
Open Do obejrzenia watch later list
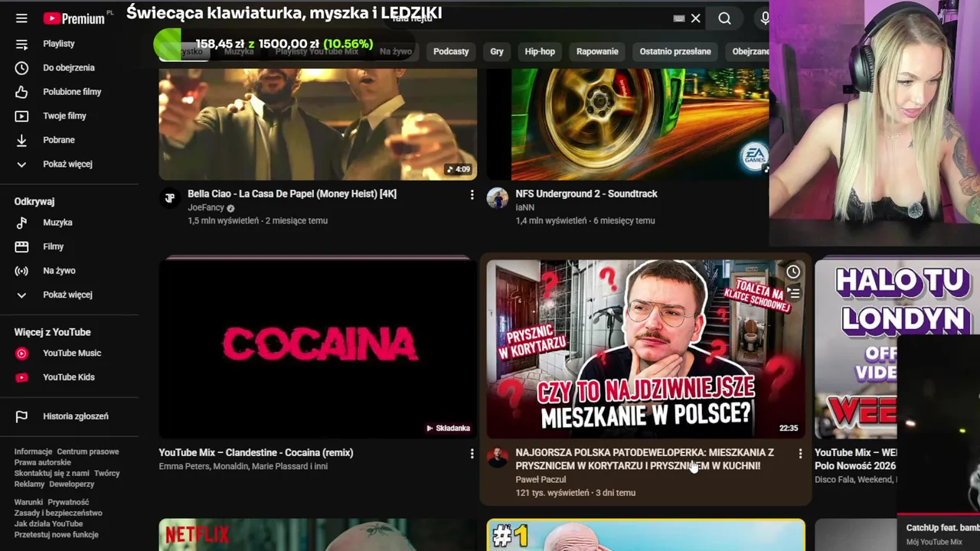68,67
